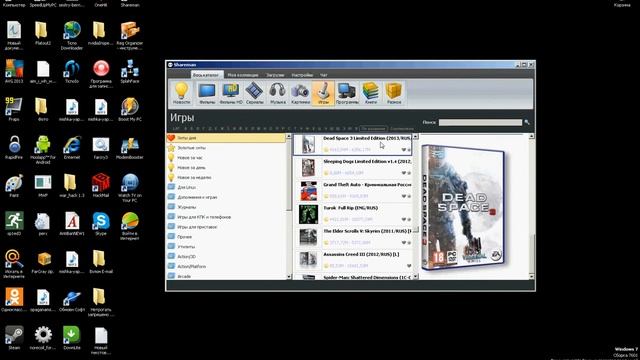The width and height of the screenshot is (640, 360).
Task: Open the Игры для приставок folder
Action: point(226,227)
